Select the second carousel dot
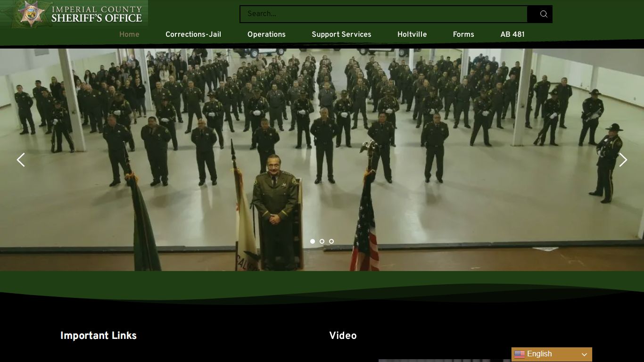Viewport: 644px width, 362px height. [x=322, y=241]
